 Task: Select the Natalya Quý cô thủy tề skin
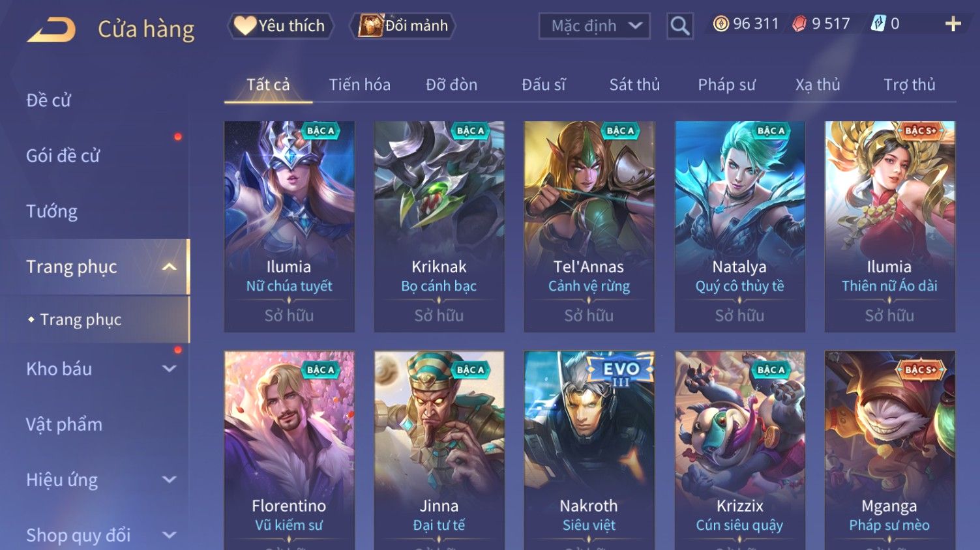click(x=739, y=226)
